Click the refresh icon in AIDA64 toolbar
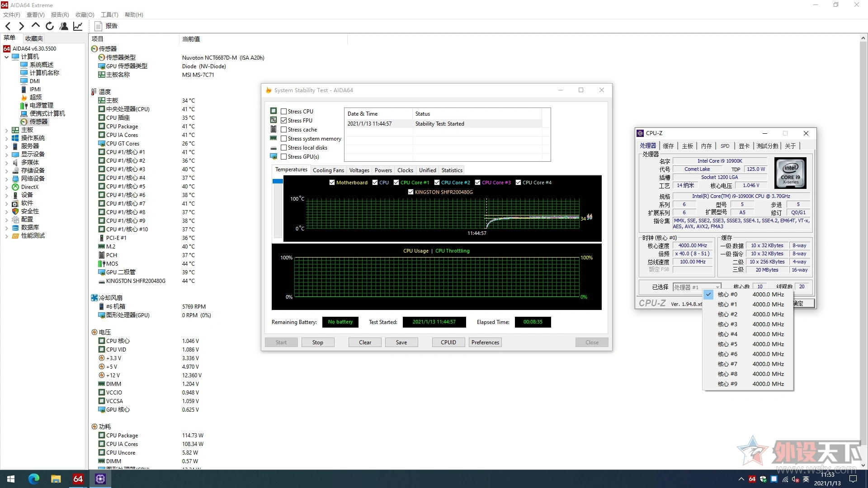Screen dimensions: 868x488 pyautogui.click(x=50, y=26)
